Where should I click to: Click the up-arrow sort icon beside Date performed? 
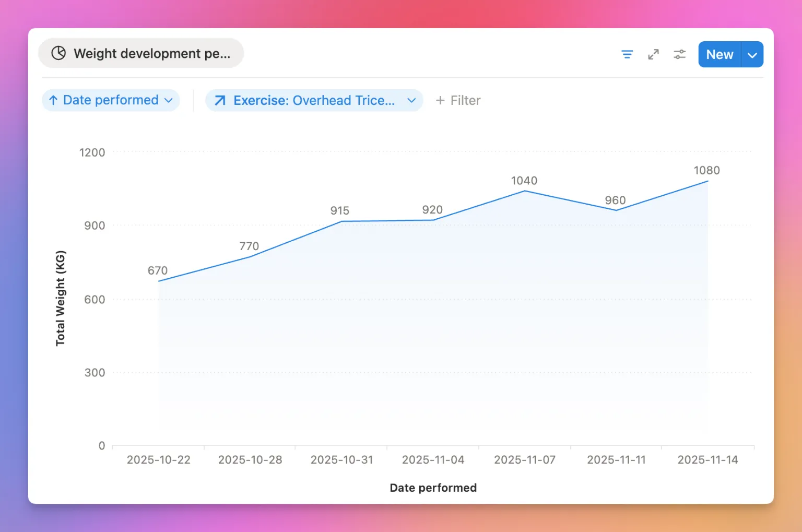click(x=53, y=100)
